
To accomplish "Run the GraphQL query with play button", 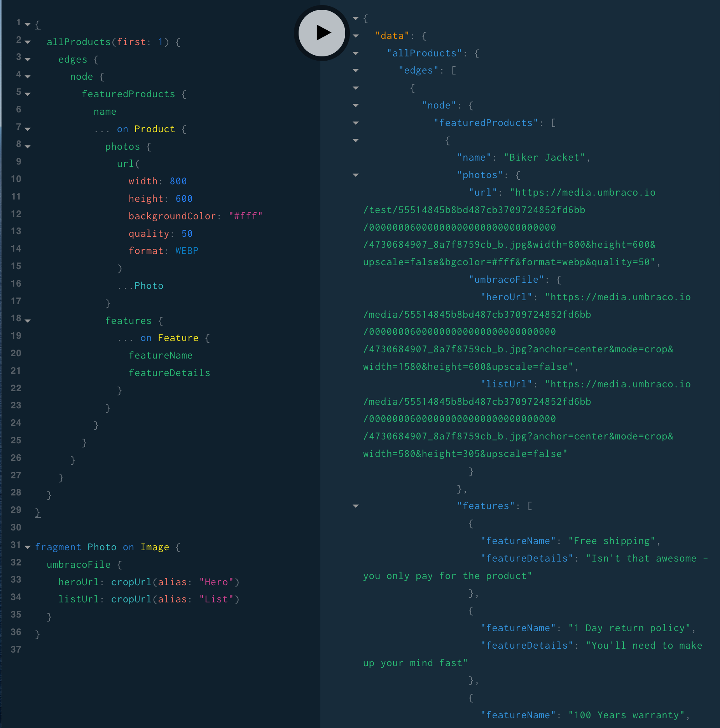I will [x=322, y=33].
